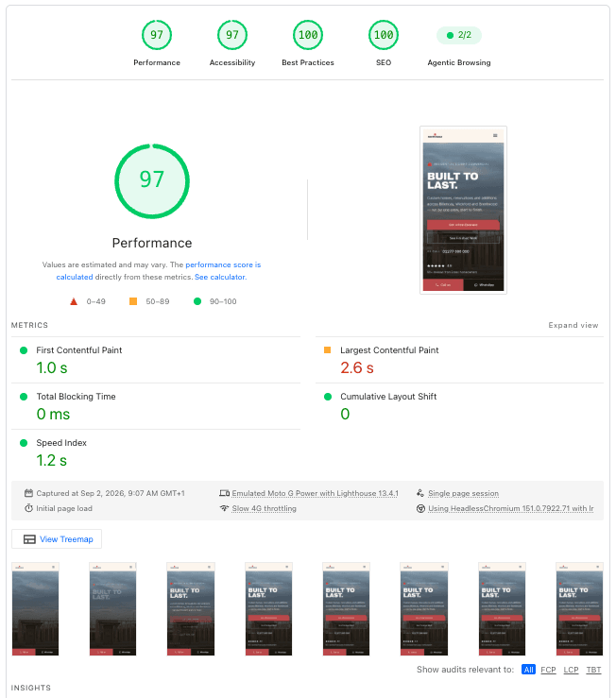Filter audits by TBT
The height and width of the screenshot is (698, 616).
tap(593, 670)
